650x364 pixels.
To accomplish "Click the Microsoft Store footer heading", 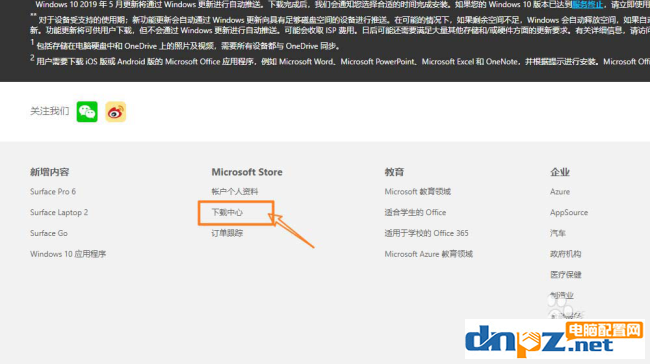I will (x=247, y=172).
